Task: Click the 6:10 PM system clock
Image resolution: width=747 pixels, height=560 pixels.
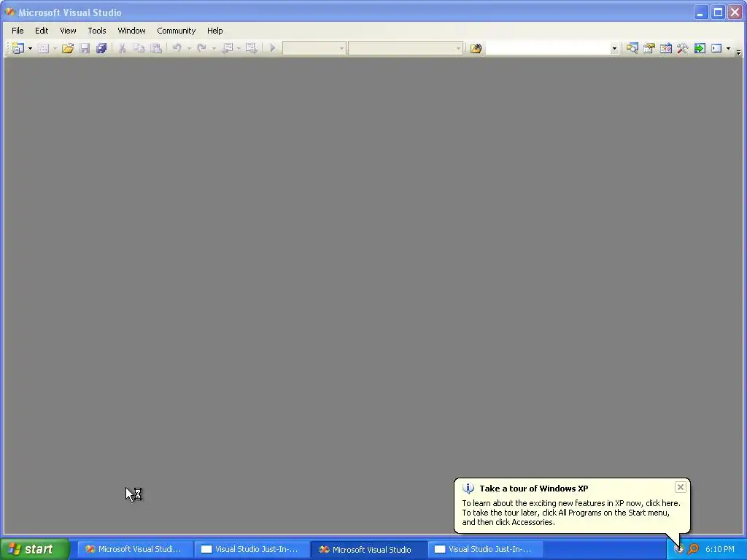Action: click(x=720, y=549)
